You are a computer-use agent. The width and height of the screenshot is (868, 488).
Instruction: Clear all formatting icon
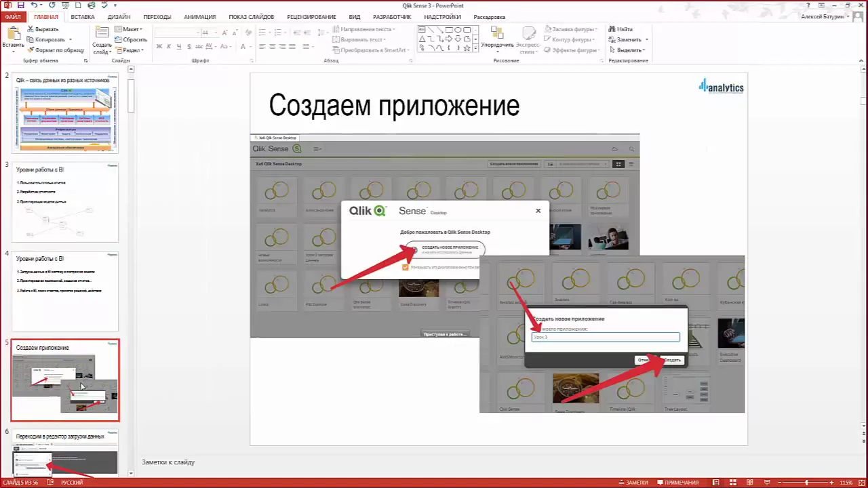click(x=248, y=33)
